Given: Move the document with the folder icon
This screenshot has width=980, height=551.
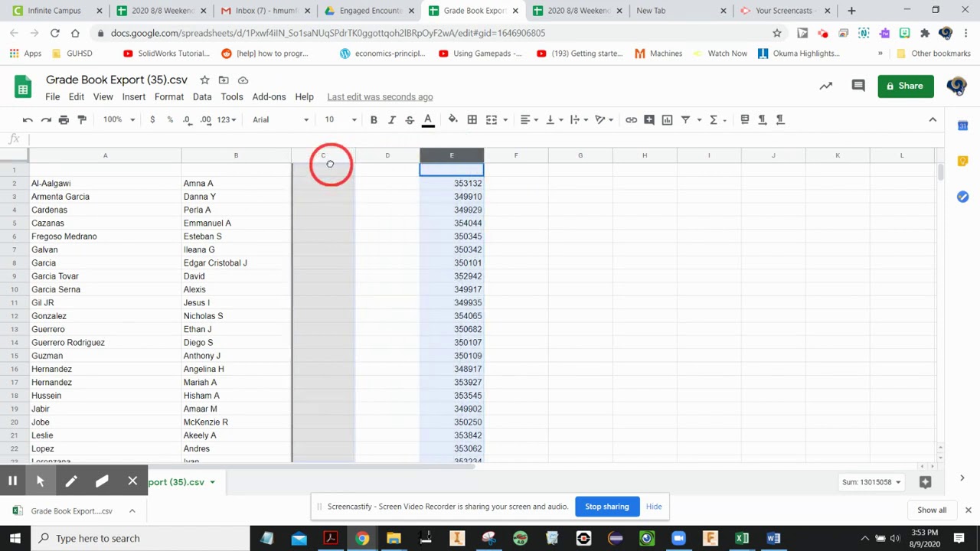Looking at the screenshot, I should (224, 80).
